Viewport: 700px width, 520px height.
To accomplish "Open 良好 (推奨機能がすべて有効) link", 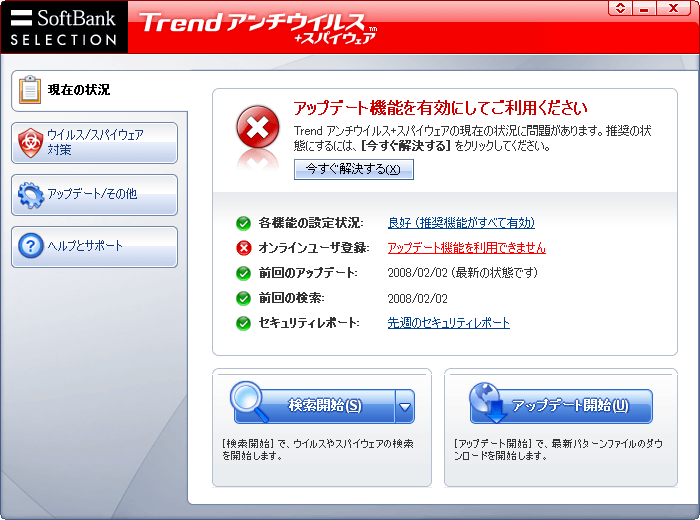I will click(x=461, y=223).
